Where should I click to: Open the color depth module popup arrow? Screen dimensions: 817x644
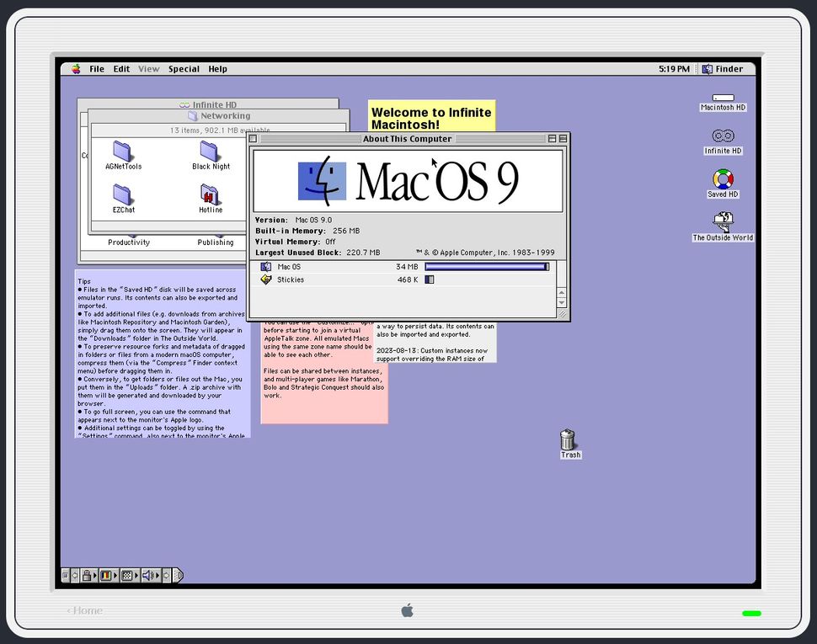click(x=115, y=576)
